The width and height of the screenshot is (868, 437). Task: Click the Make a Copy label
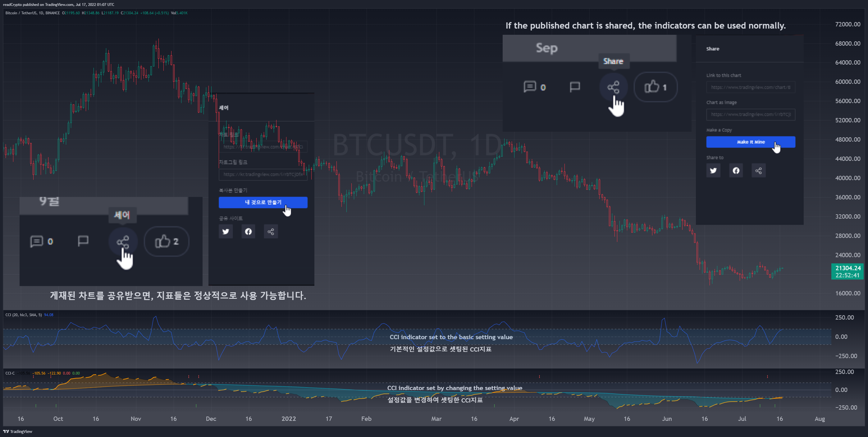tap(719, 130)
